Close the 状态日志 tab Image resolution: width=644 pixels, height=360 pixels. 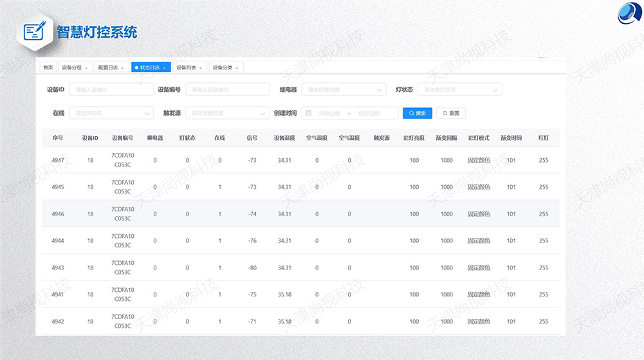[x=164, y=67]
